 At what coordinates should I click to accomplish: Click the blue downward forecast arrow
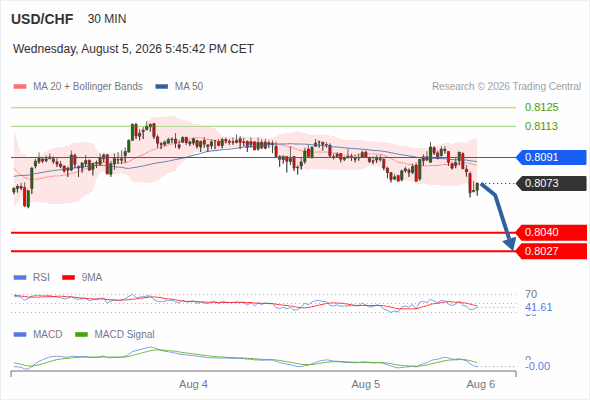point(499,216)
